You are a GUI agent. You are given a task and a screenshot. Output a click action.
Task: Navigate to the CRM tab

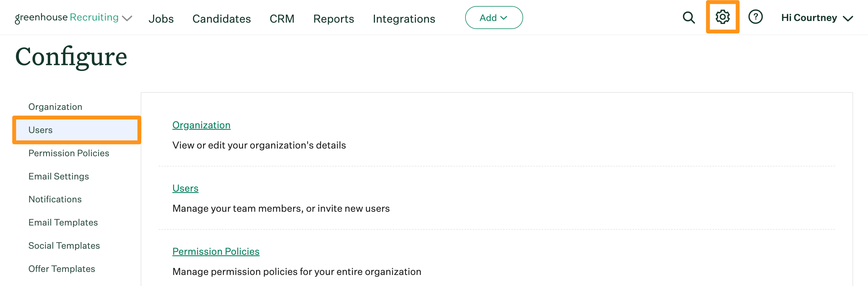[x=282, y=19]
